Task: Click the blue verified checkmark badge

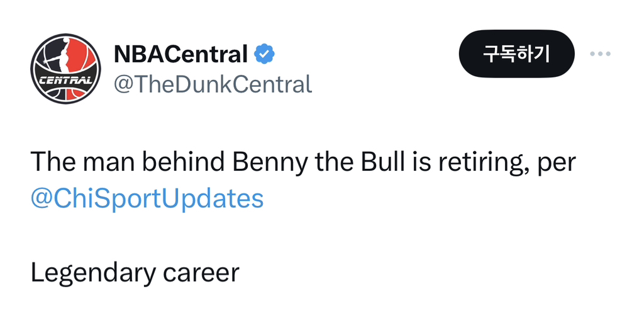Action: click(x=264, y=54)
